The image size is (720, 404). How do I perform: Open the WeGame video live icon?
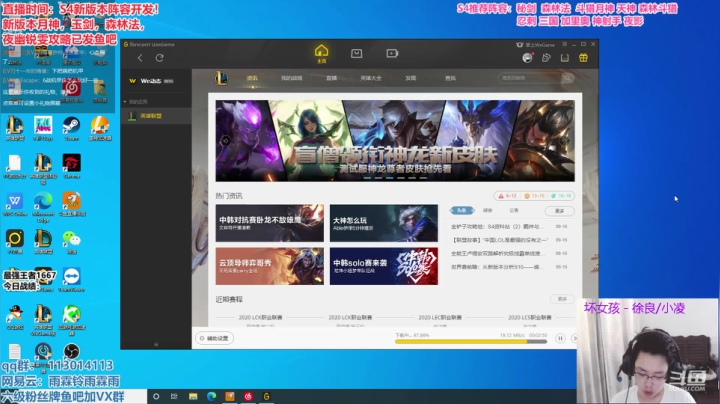pyautogui.click(x=392, y=54)
